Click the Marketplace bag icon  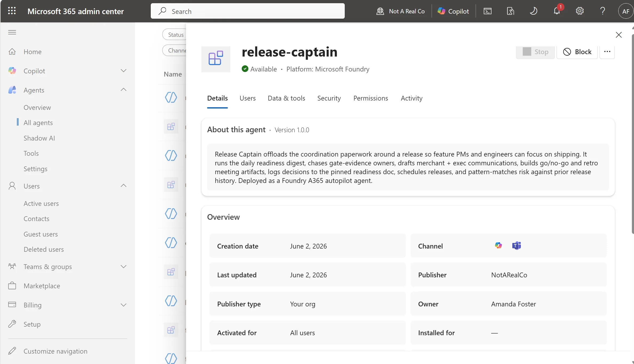click(12, 286)
